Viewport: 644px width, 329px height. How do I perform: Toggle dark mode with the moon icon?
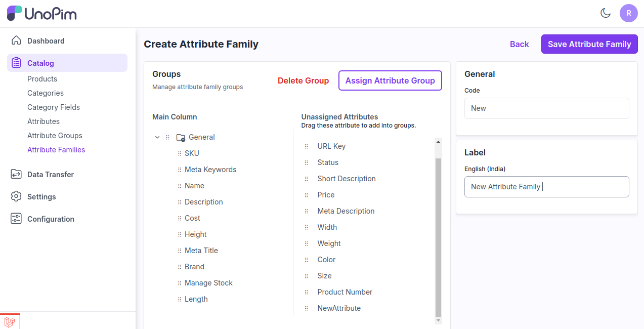606,13
